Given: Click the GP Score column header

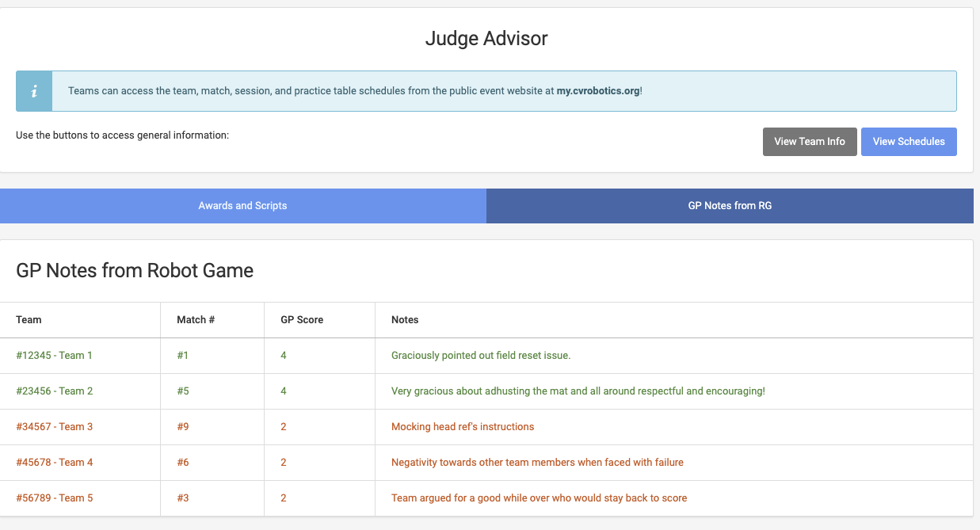Looking at the screenshot, I should [x=302, y=320].
